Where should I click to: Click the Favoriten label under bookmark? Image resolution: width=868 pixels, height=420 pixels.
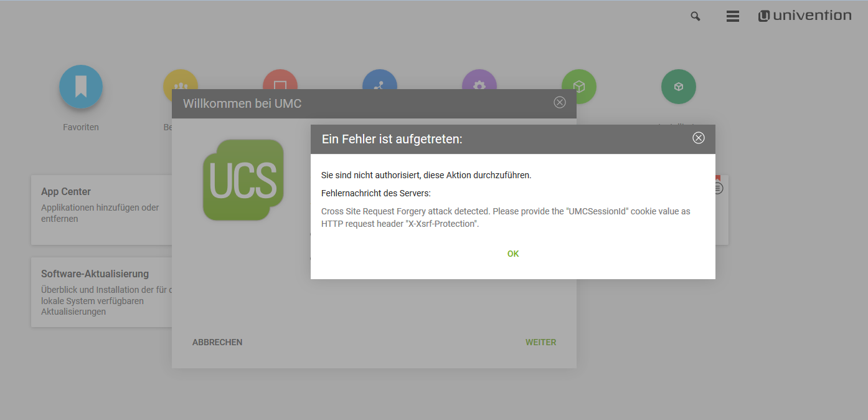[x=81, y=127]
